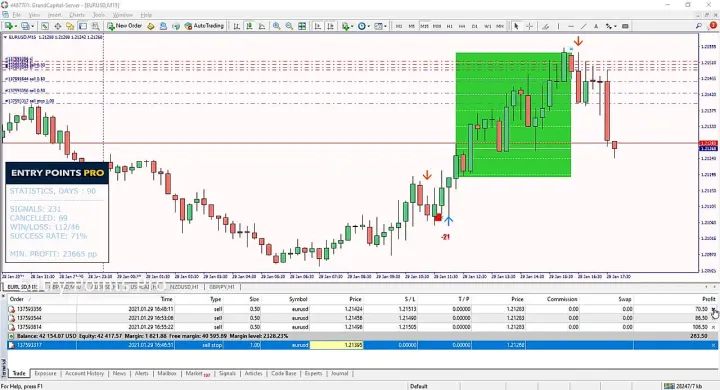Open the Templates dropdown
This screenshot has width=720, height=390.
click(380, 26)
